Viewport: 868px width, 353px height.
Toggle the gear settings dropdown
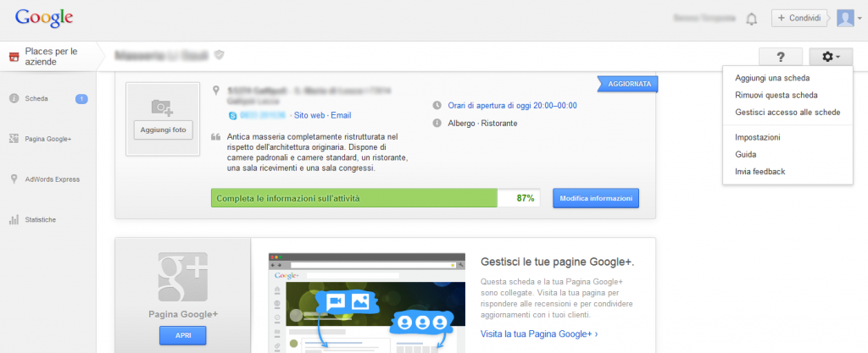(x=831, y=57)
